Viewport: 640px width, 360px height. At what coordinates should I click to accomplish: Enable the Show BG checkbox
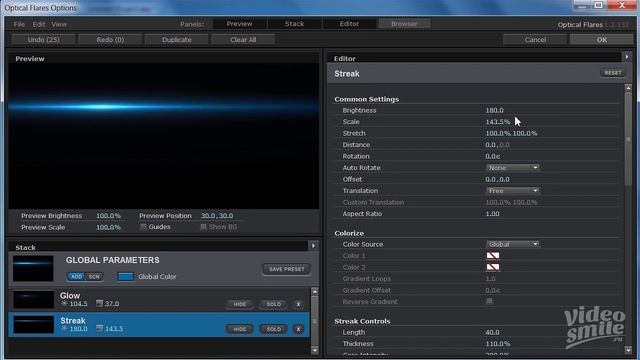(203, 227)
